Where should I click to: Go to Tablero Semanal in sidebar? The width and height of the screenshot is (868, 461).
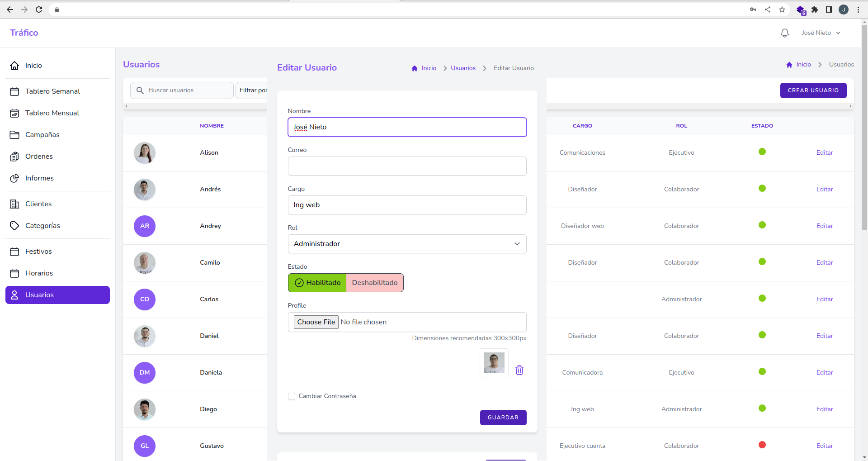52,91
